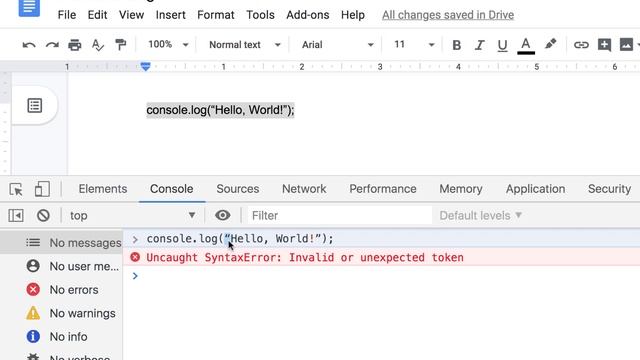Open the zoom 100% dropdown
The height and width of the screenshot is (360, 640).
(168, 44)
